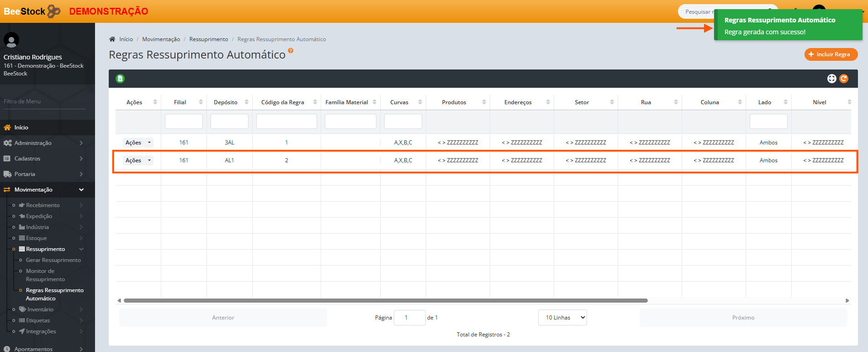Click the horizontal table scrollbar
This screenshot has height=352, width=868.
[x=386, y=301]
